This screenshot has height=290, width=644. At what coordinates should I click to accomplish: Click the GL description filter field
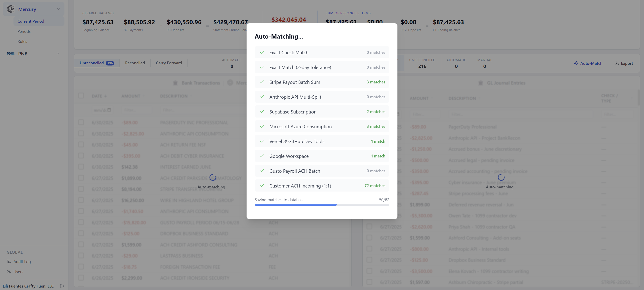(x=520, y=114)
